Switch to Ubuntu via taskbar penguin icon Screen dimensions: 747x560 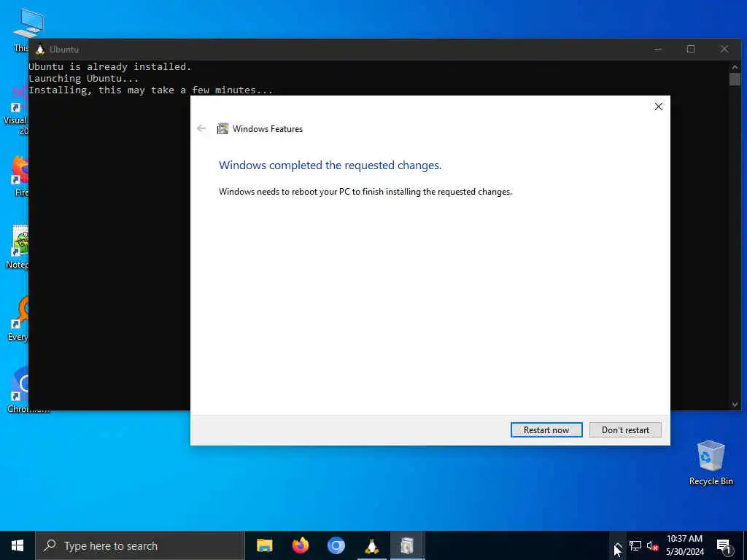[x=371, y=545]
